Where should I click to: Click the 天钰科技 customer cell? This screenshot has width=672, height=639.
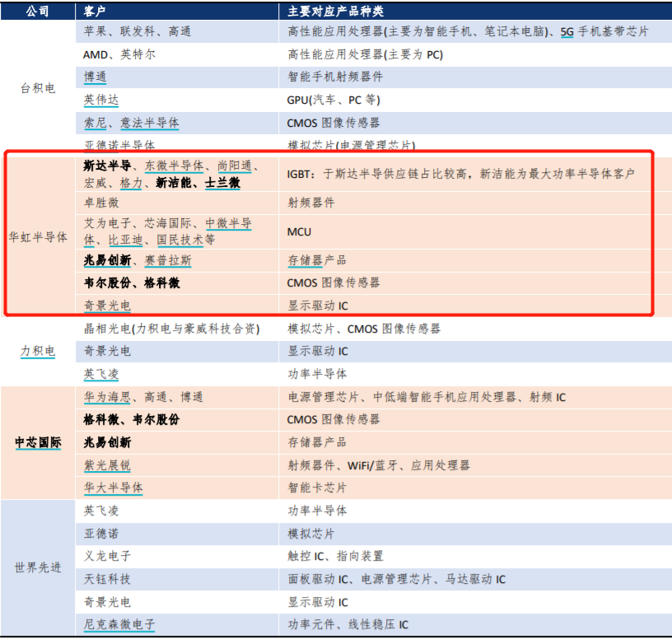click(x=177, y=580)
